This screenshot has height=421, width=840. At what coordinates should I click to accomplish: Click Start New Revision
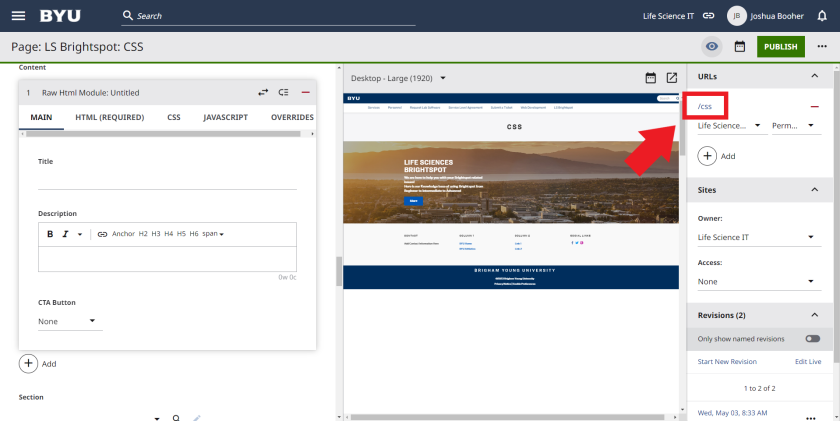(x=727, y=362)
